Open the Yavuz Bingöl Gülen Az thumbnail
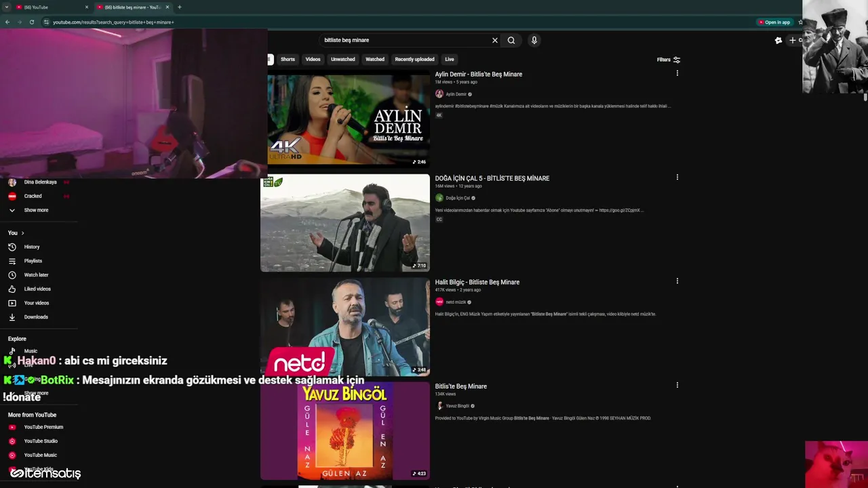 tap(345, 431)
